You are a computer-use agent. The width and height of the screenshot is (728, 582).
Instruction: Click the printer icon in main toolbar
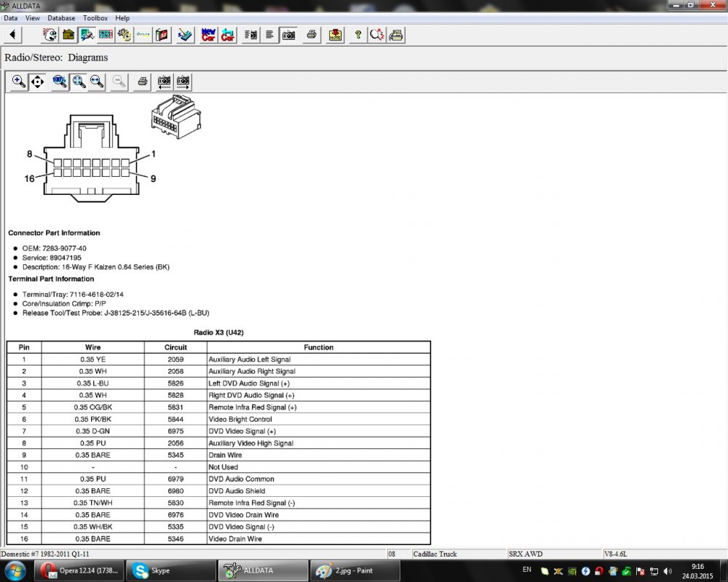312,35
